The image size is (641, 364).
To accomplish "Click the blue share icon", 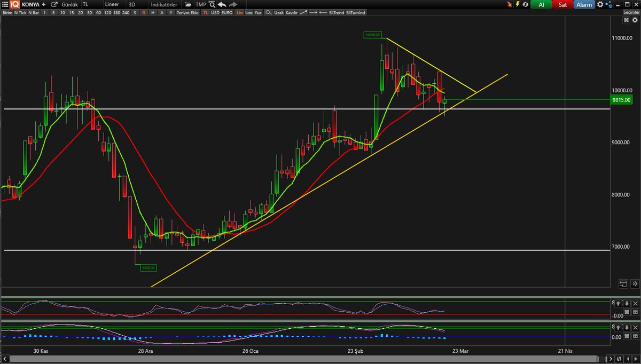I will click(x=608, y=4).
